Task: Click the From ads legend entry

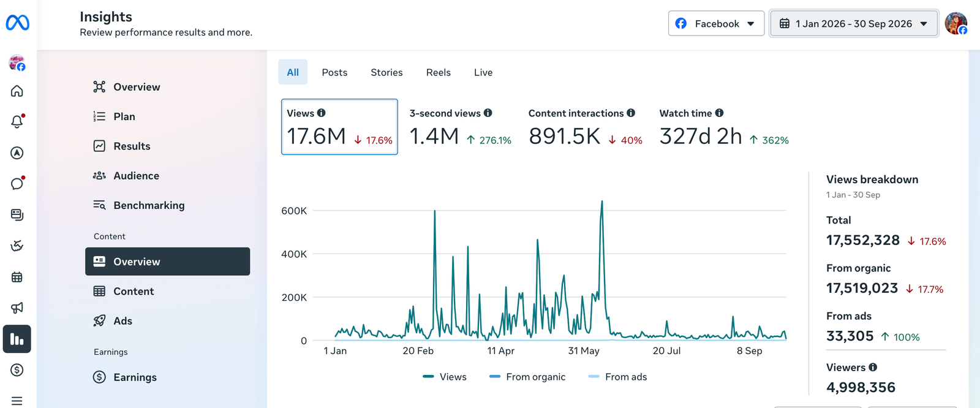Action: (617, 377)
